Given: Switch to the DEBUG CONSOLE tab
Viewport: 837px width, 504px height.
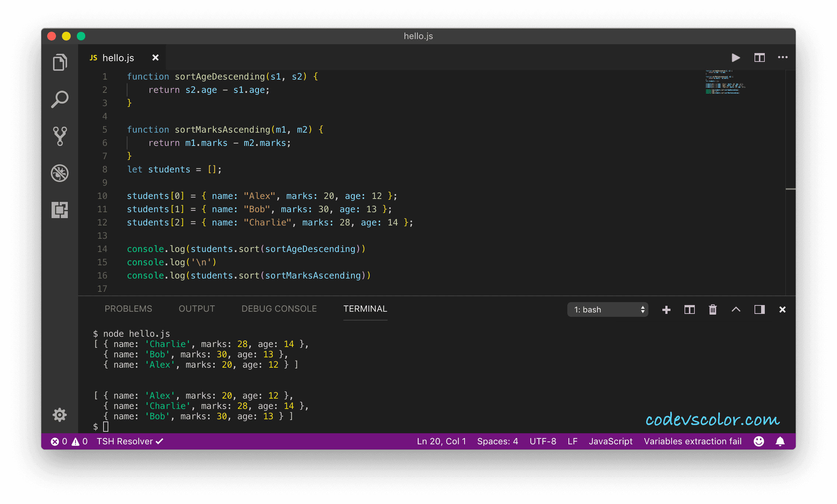Looking at the screenshot, I should (x=279, y=309).
